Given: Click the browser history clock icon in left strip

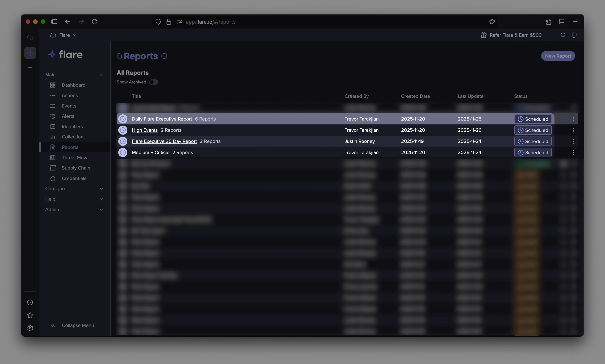Looking at the screenshot, I should coord(30,303).
